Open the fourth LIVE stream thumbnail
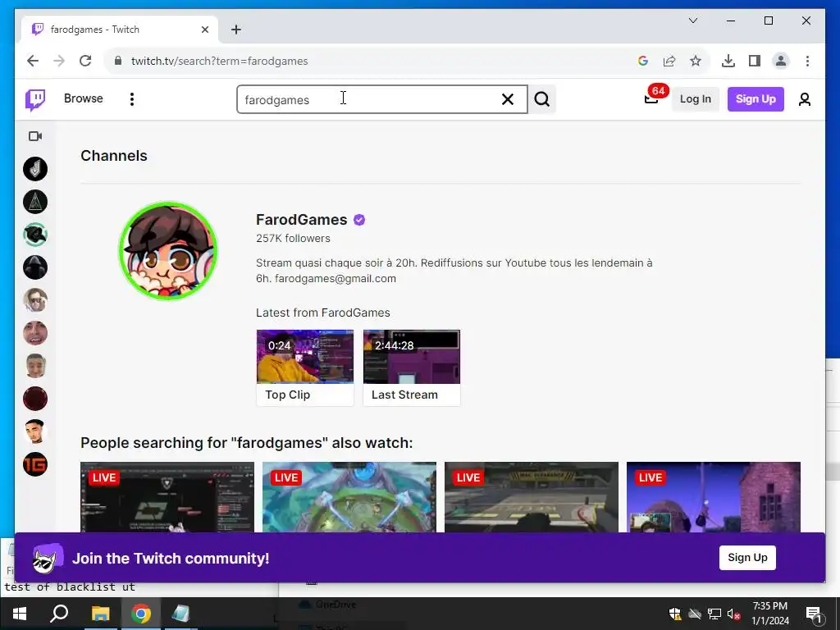 point(714,497)
